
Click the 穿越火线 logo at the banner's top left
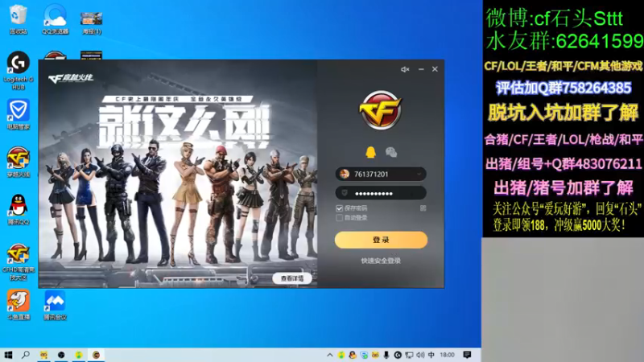71,78
